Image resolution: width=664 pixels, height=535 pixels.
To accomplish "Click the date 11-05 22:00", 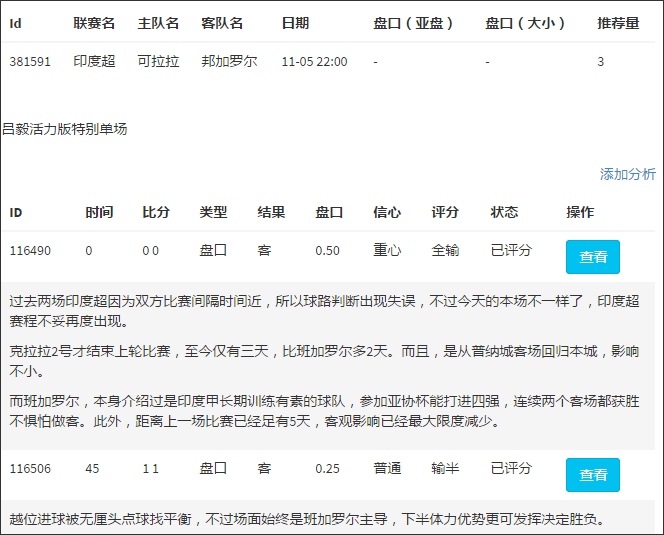I will (314, 62).
